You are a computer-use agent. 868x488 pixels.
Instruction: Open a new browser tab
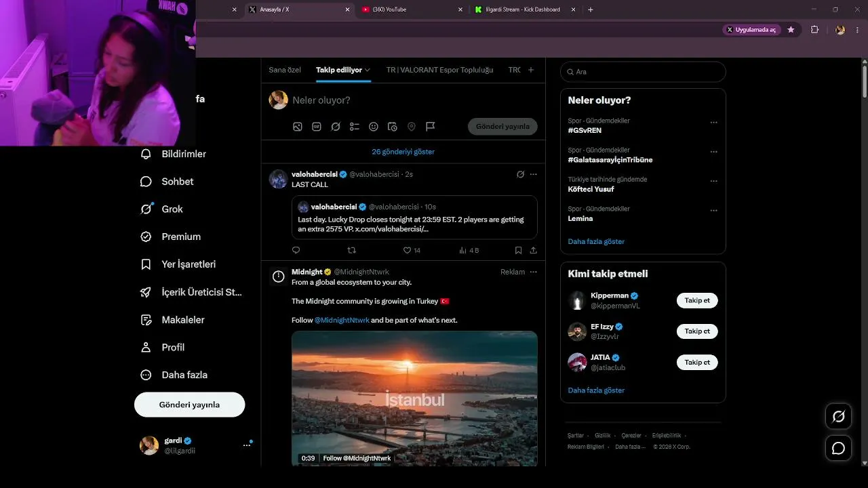tap(591, 9)
